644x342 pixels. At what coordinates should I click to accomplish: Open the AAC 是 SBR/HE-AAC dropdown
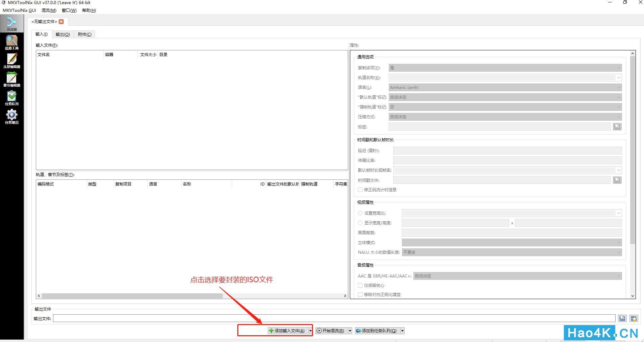pos(518,276)
